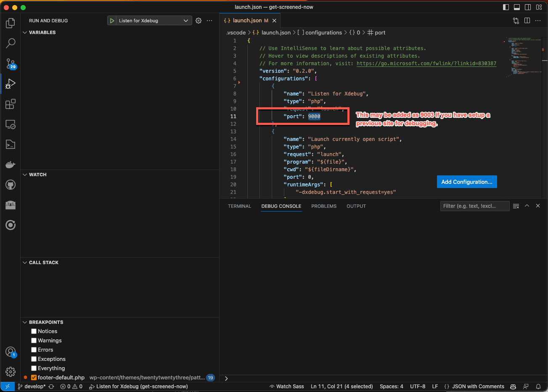This screenshot has width=548, height=392.
Task: Enable the Warnings breakpoint checkbox
Action: [34, 340]
